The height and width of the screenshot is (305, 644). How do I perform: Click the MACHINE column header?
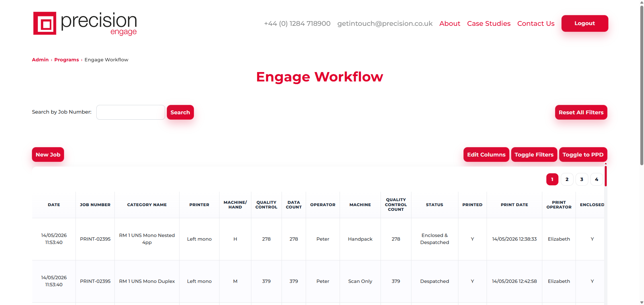tap(360, 205)
